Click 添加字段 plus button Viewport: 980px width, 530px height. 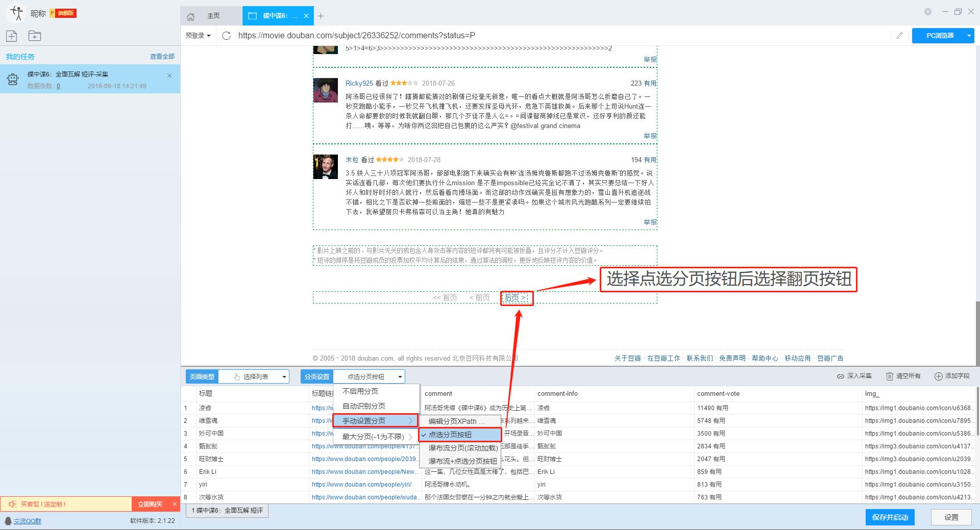click(952, 376)
